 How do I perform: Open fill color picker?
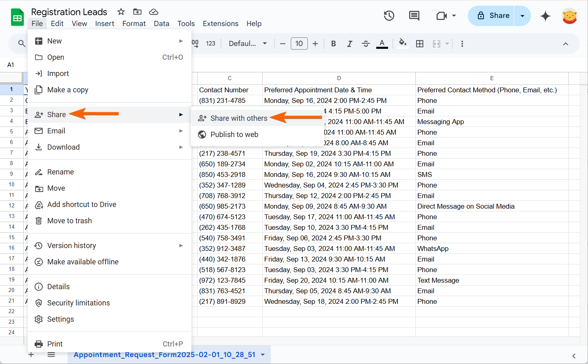402,44
